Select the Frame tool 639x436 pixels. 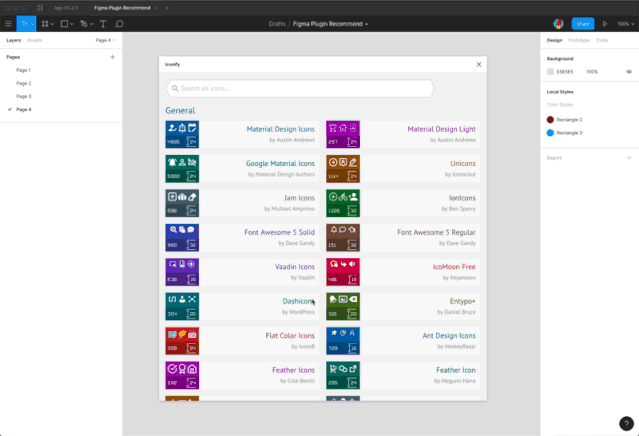[45, 24]
